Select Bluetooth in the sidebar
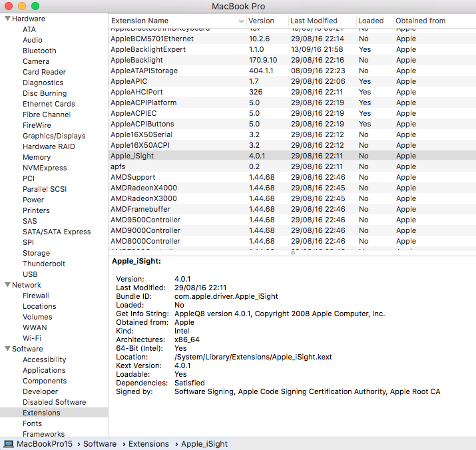This screenshot has height=450, width=476. pos(39,51)
